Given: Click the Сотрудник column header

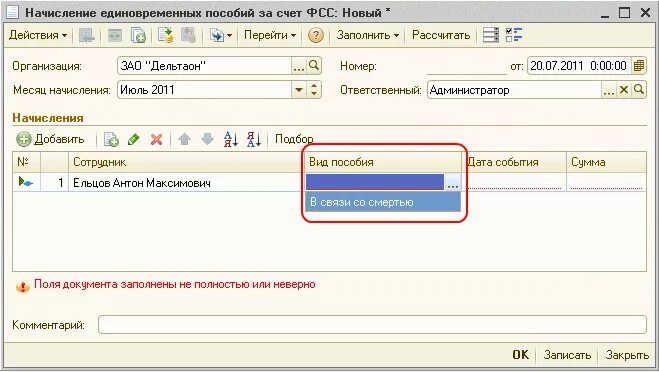Looking at the screenshot, I should (187, 162).
